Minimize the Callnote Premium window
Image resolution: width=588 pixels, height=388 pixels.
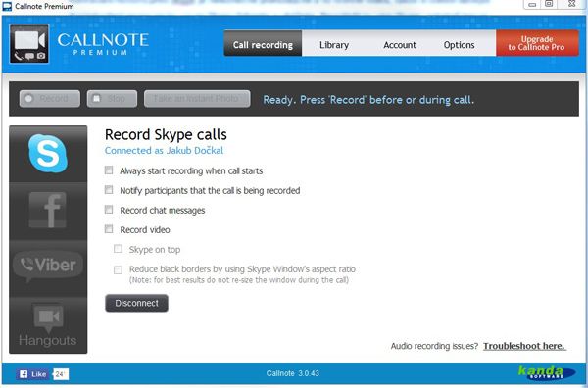click(x=532, y=4)
